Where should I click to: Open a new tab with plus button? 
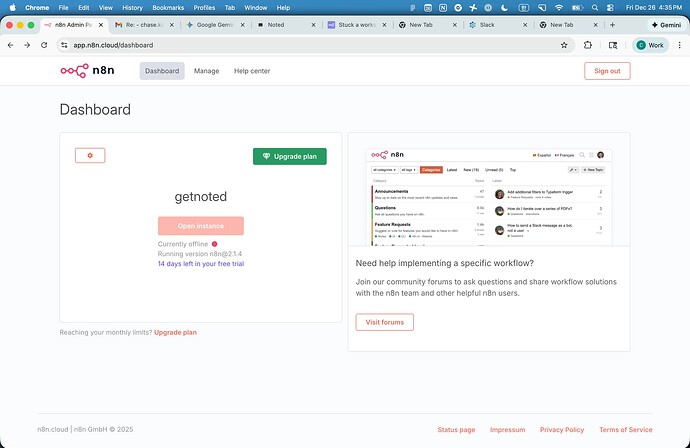(x=612, y=25)
